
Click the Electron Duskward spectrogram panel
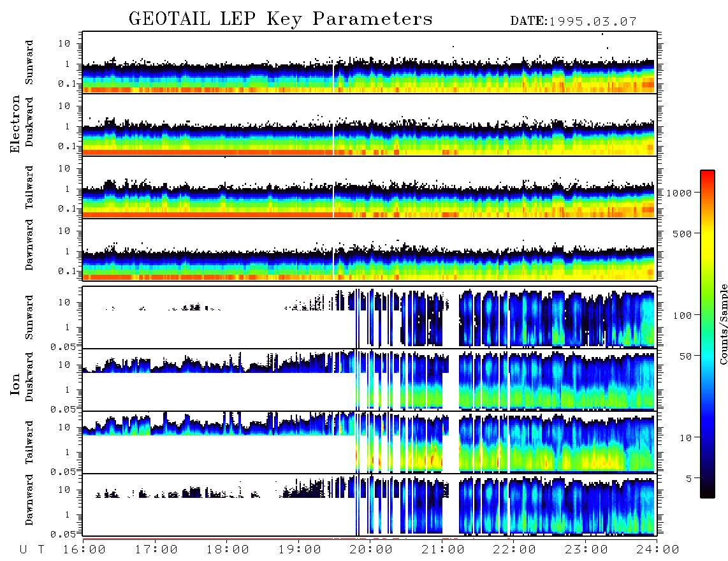(370, 124)
